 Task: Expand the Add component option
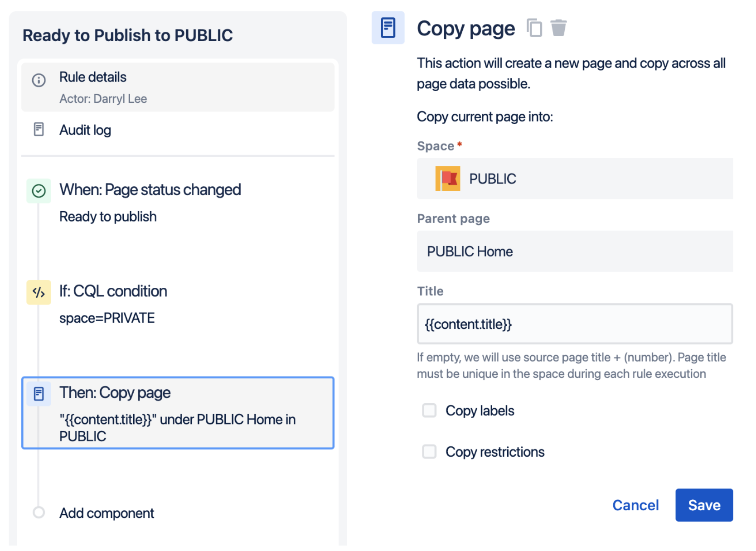[x=106, y=512]
